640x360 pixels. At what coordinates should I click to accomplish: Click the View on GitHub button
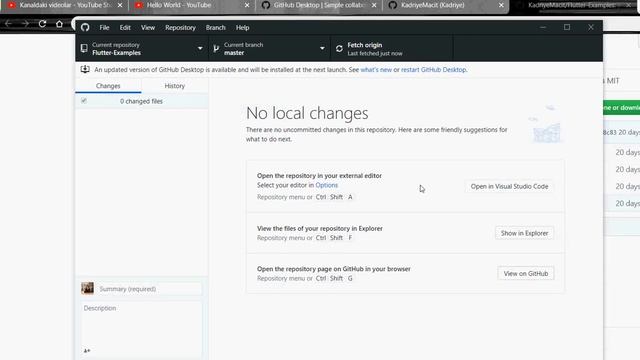click(x=526, y=273)
